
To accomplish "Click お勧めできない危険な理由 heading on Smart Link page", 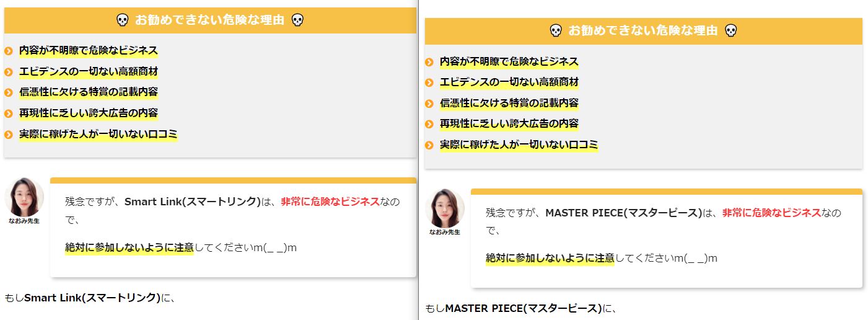I will click(x=209, y=20).
